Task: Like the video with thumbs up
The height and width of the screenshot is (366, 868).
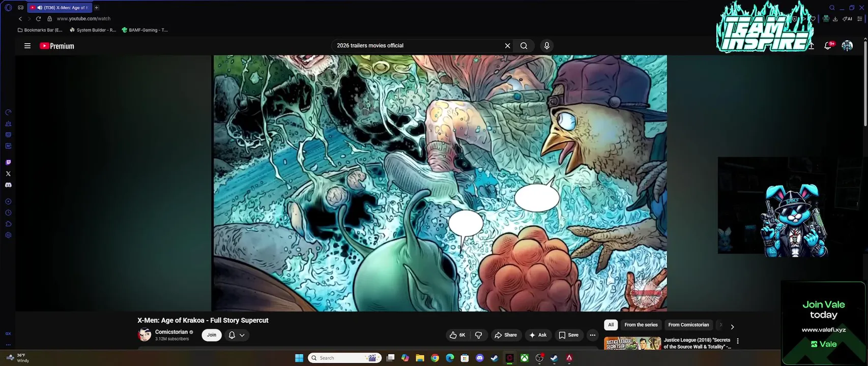Action: 457,335
